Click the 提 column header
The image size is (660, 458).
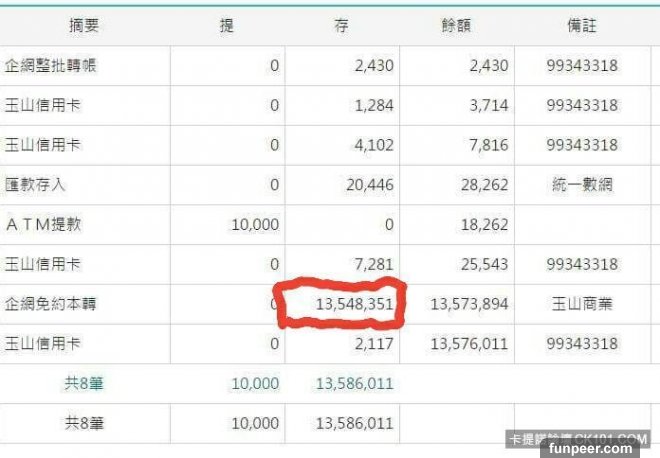(x=227, y=26)
